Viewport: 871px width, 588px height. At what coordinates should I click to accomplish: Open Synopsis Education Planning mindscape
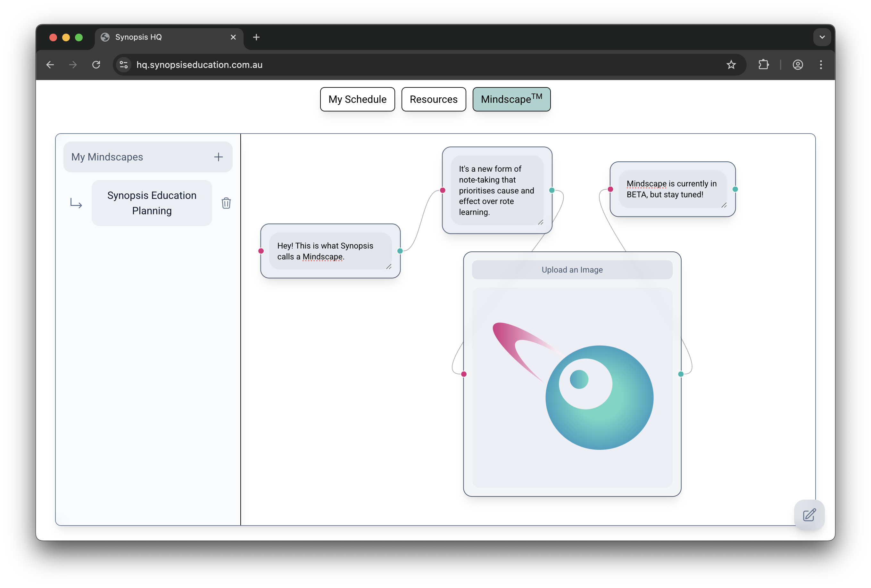[152, 203]
